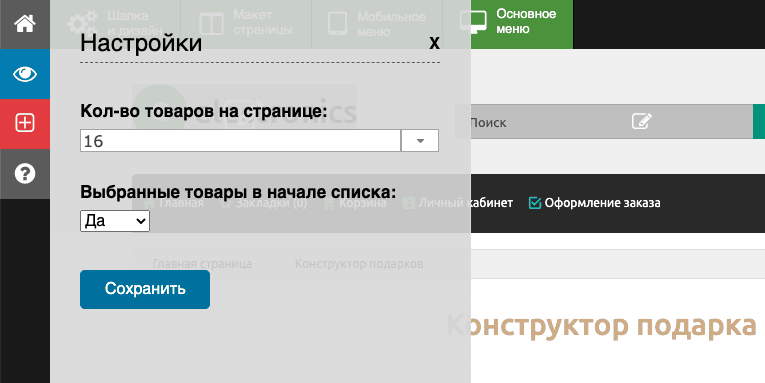Click the Поиск search field

tap(604, 121)
